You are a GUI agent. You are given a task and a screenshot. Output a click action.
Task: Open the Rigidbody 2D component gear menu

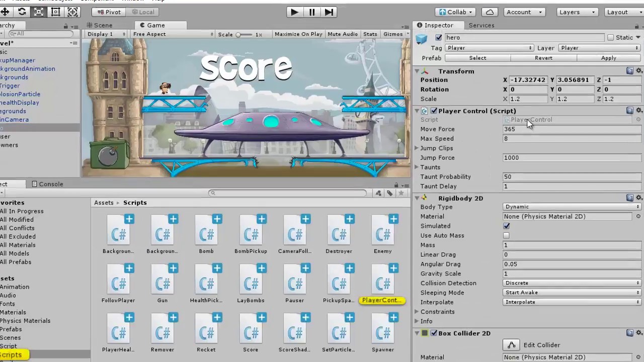point(639,198)
